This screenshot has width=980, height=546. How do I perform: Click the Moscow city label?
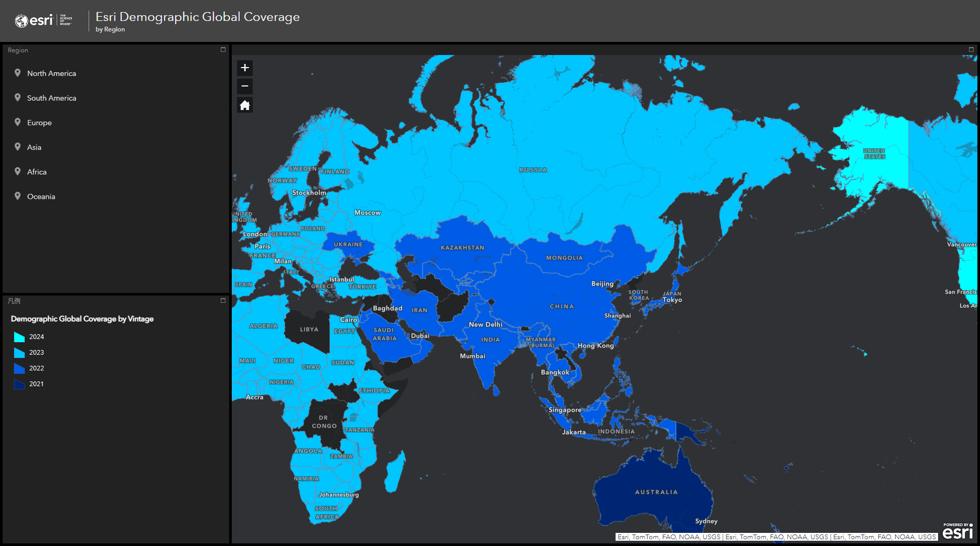[368, 213]
